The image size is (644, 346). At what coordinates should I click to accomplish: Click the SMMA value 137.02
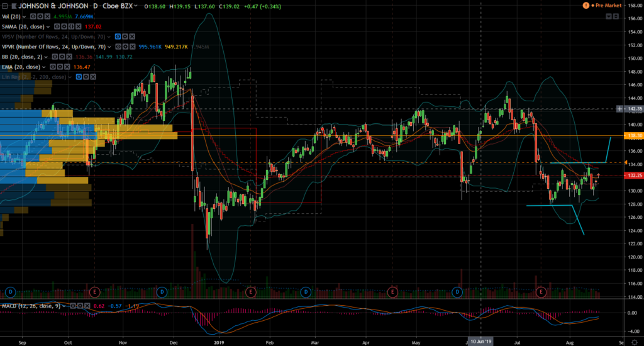click(x=93, y=26)
